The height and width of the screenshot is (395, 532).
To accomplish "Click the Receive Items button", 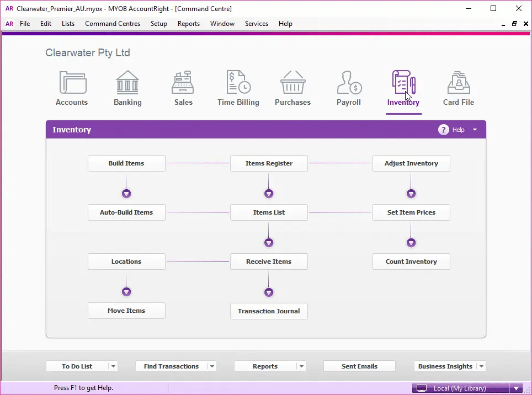I will (269, 261).
